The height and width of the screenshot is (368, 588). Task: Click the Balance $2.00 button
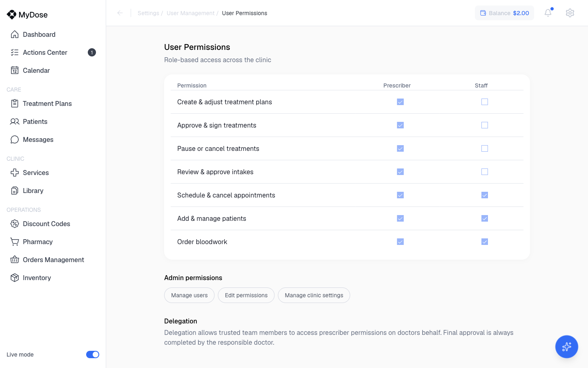coord(504,13)
